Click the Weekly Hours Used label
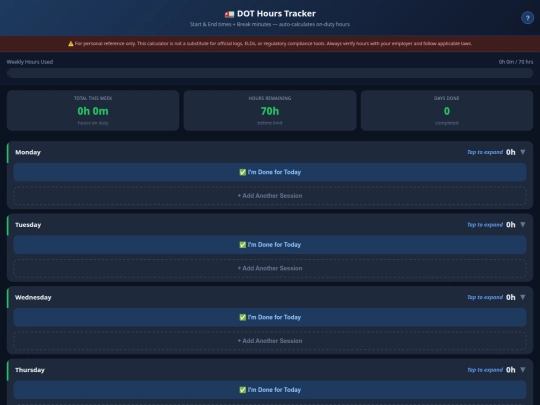 pyautogui.click(x=30, y=62)
